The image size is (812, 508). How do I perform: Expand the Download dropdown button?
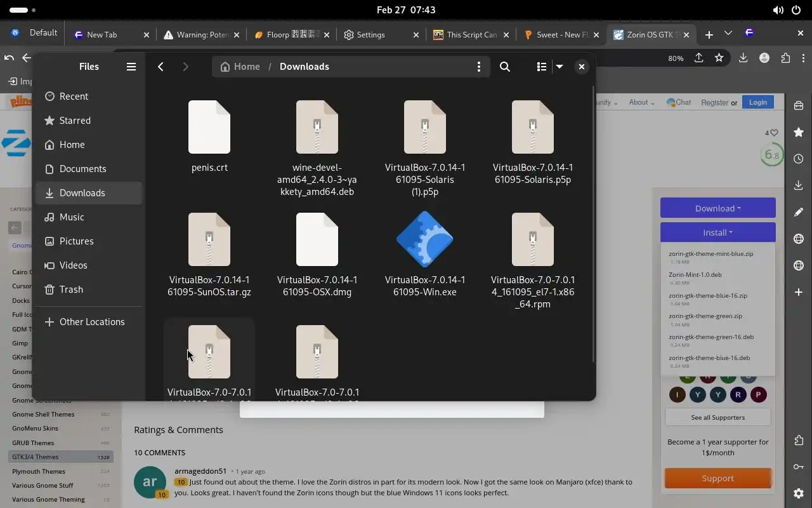click(x=718, y=208)
